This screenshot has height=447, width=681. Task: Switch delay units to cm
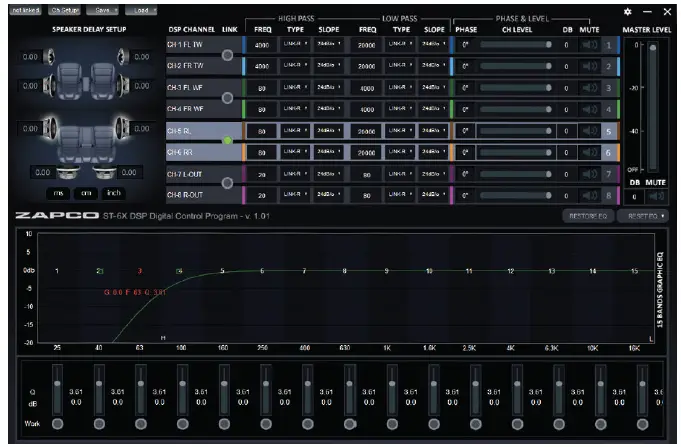86,193
